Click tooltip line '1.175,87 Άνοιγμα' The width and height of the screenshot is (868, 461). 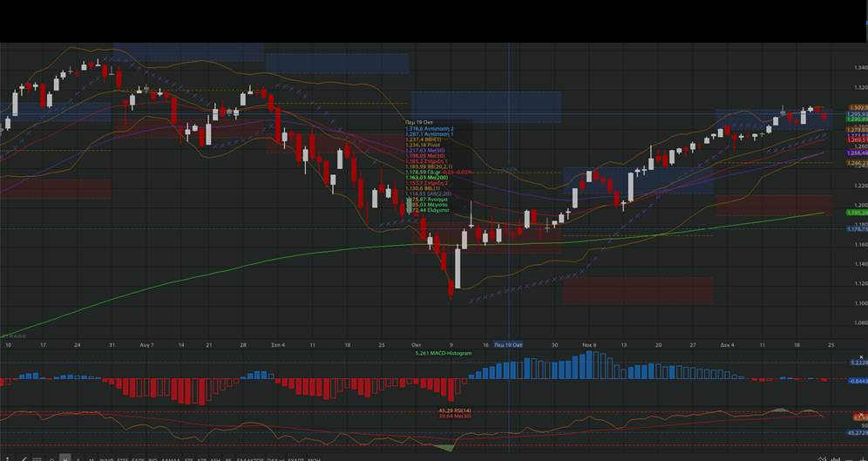tap(427, 200)
